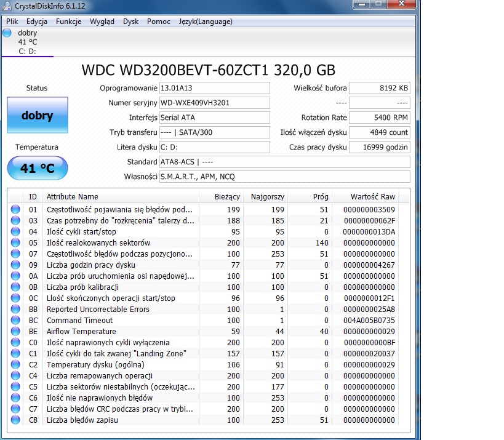Click the serial number field WD-WXE409VH3201

[215, 103]
